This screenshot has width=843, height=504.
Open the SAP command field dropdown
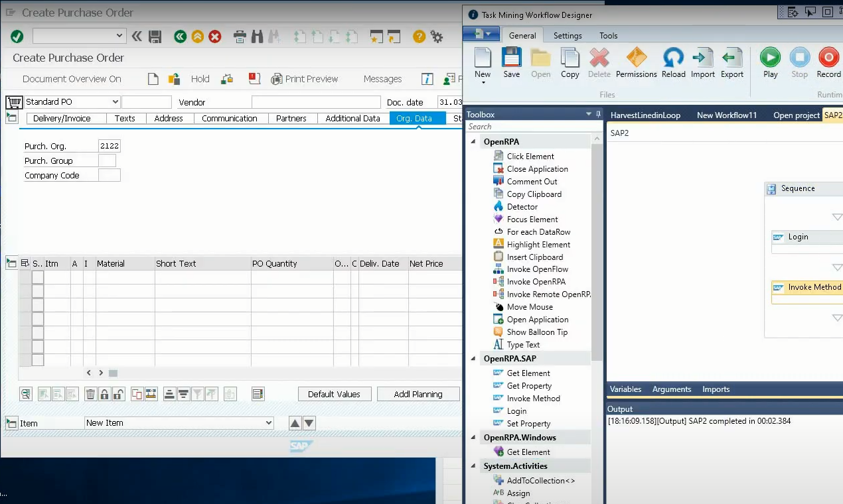[x=119, y=36]
